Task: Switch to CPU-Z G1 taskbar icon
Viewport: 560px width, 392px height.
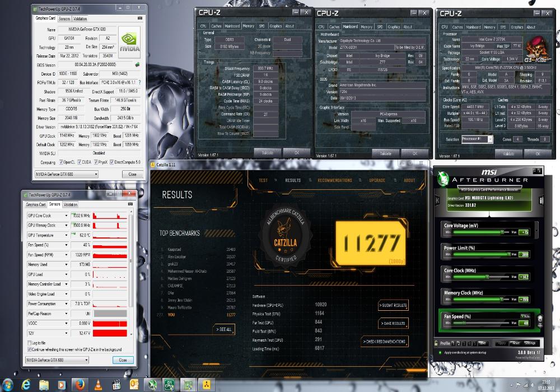Action: (x=170, y=385)
